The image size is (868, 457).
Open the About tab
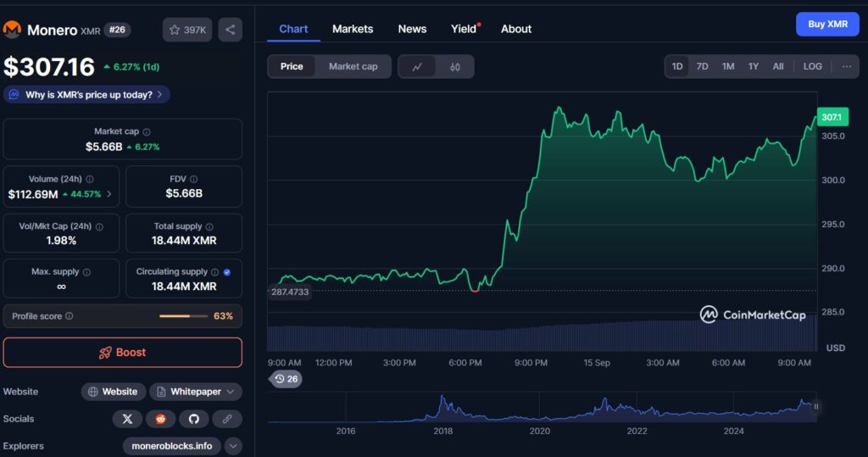click(x=516, y=29)
